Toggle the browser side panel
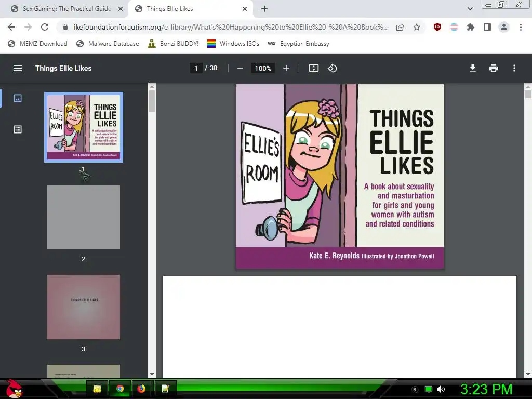The height and width of the screenshot is (399, 532). click(x=487, y=27)
